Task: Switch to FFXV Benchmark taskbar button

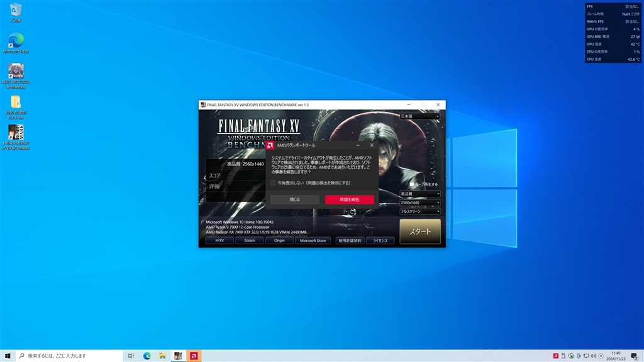Action: pos(178,356)
